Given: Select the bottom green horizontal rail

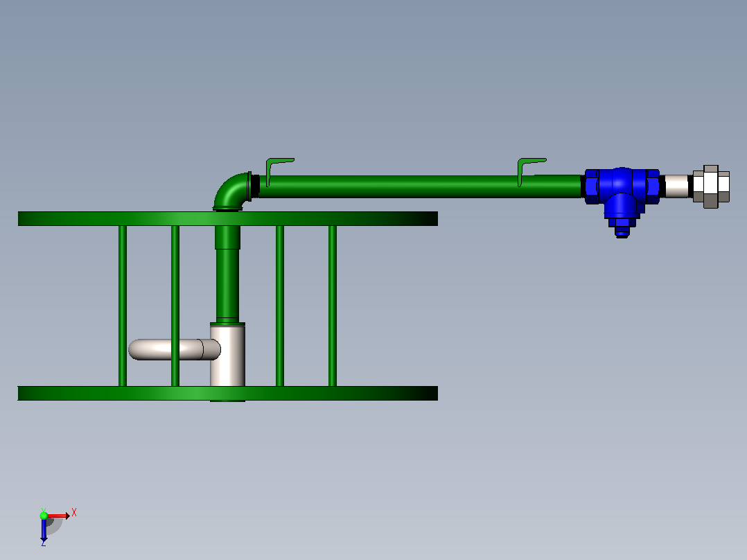Looking at the screenshot, I should coord(228,393).
